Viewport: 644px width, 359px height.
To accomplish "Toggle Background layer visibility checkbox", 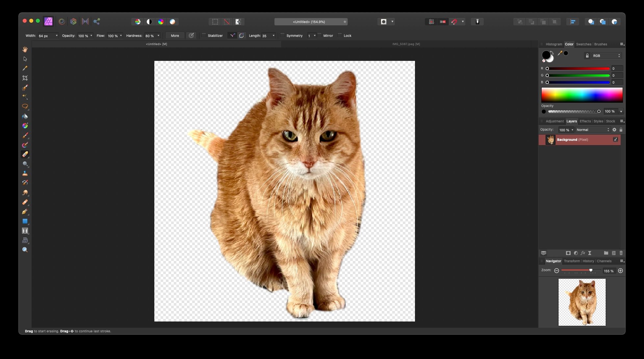I will coord(615,140).
